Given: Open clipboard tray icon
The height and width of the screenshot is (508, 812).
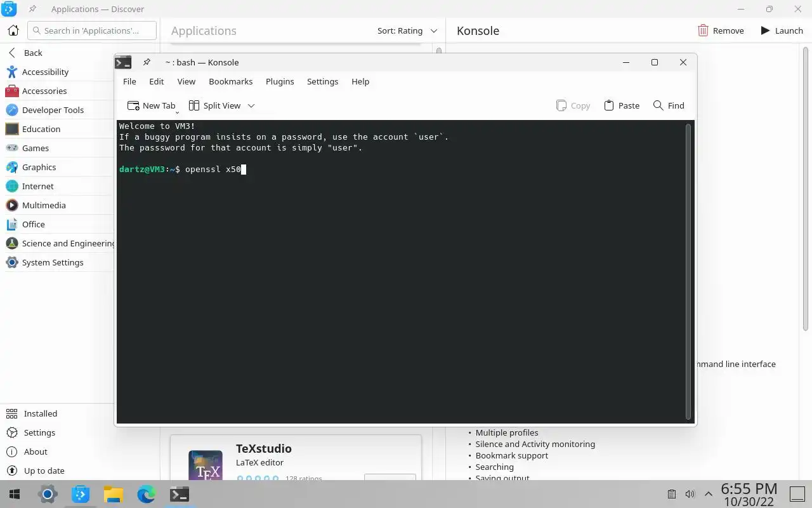Looking at the screenshot, I should pyautogui.click(x=672, y=494).
